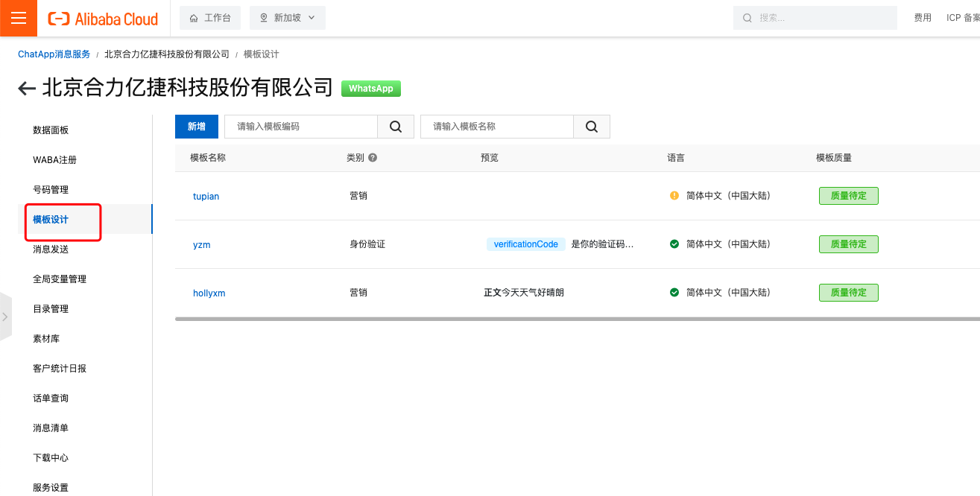The width and height of the screenshot is (980, 496).
Task: Click the back arrow beside company name
Action: 27,89
